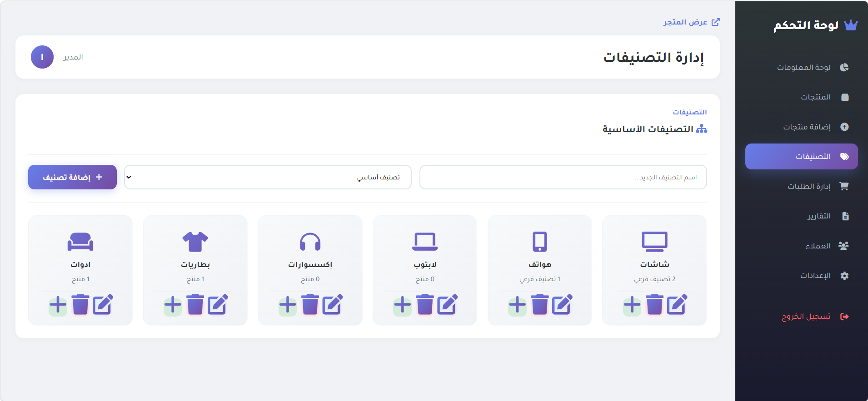Remove the إكسسوارات category via trash icon
The width and height of the screenshot is (868, 401).
tap(310, 305)
